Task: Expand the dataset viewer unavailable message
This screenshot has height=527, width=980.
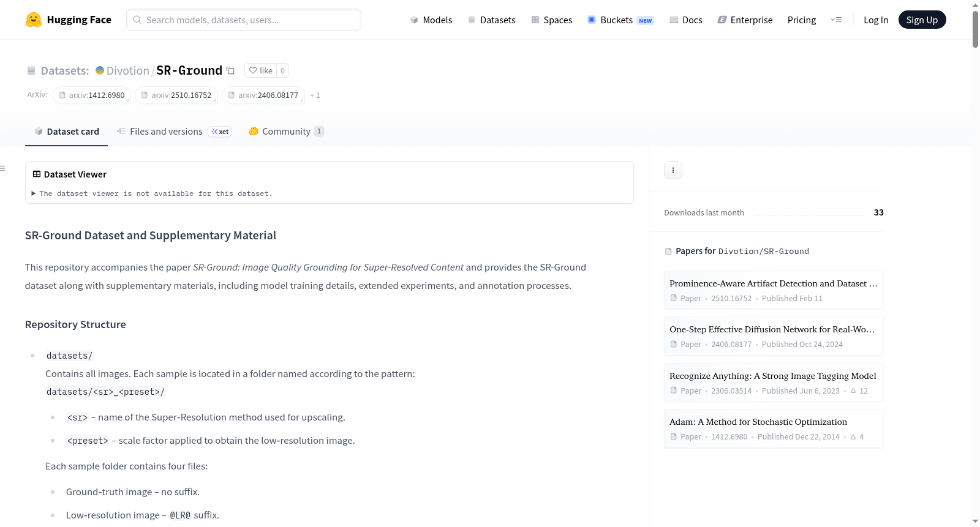Action: click(152, 193)
